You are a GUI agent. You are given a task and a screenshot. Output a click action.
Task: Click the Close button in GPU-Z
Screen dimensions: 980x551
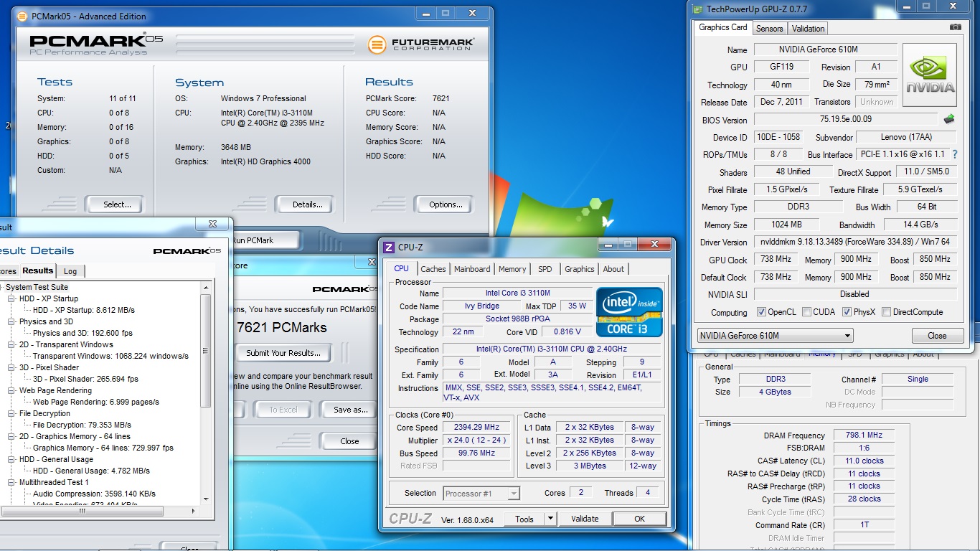point(937,336)
